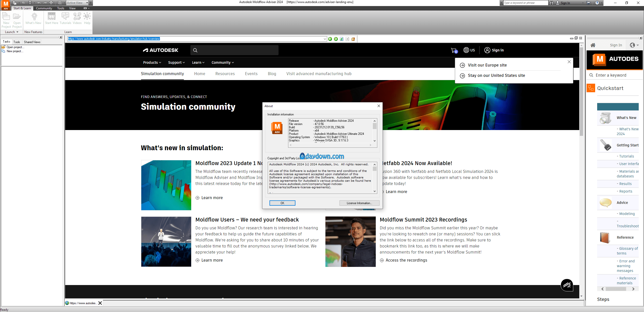The width and height of the screenshot is (644, 312).
Task: Expand the Launch panel dropdown arrow
Action: (x=17, y=32)
